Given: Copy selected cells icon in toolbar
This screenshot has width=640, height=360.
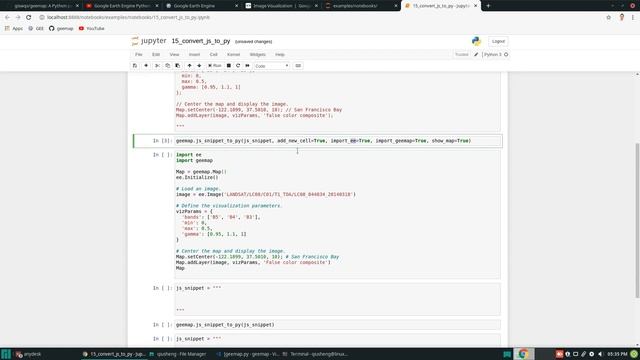Looking at the screenshot, I should [x=167, y=66].
